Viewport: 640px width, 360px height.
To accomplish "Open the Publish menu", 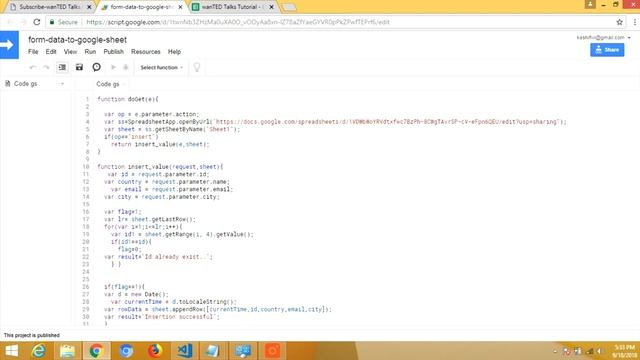I will pyautogui.click(x=113, y=52).
